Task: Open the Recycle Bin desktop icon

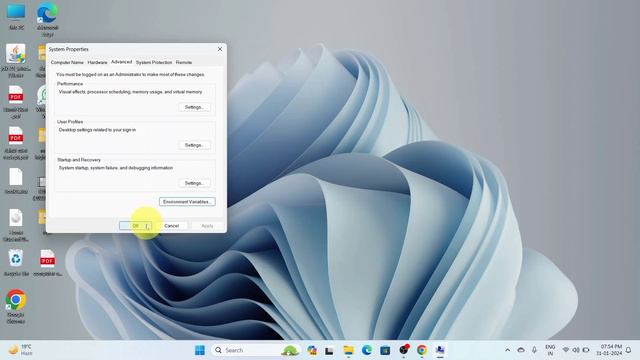Action: point(16,262)
